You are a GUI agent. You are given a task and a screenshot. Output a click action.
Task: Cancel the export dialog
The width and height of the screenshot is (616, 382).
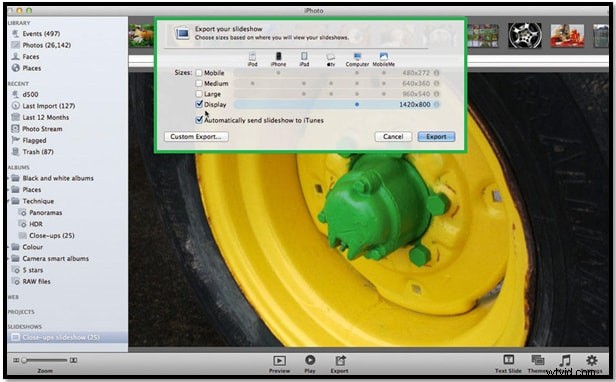click(x=393, y=137)
